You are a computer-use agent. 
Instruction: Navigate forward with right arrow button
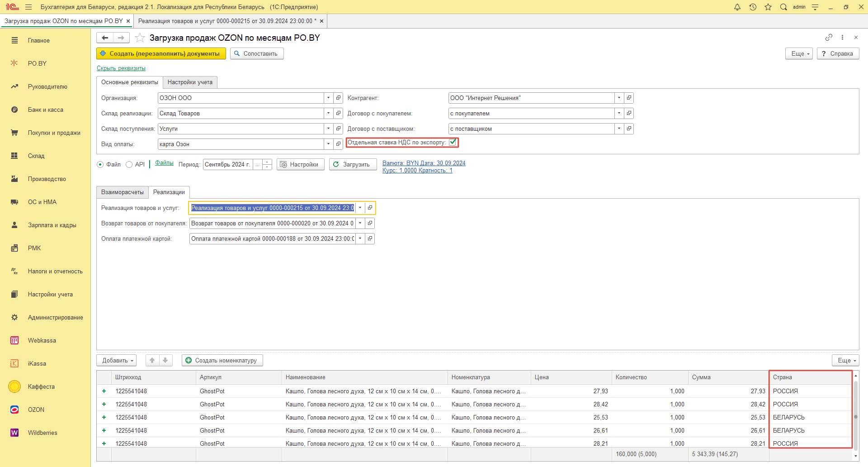tap(121, 38)
